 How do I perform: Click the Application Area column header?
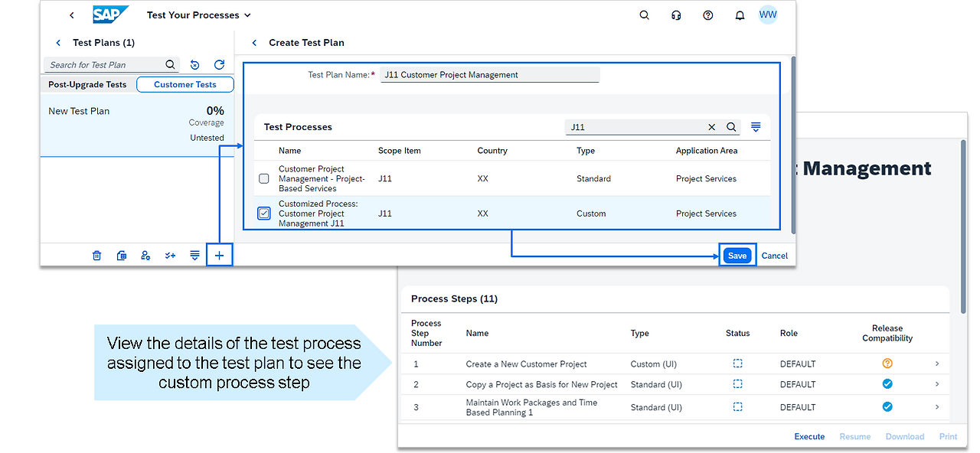click(x=707, y=151)
